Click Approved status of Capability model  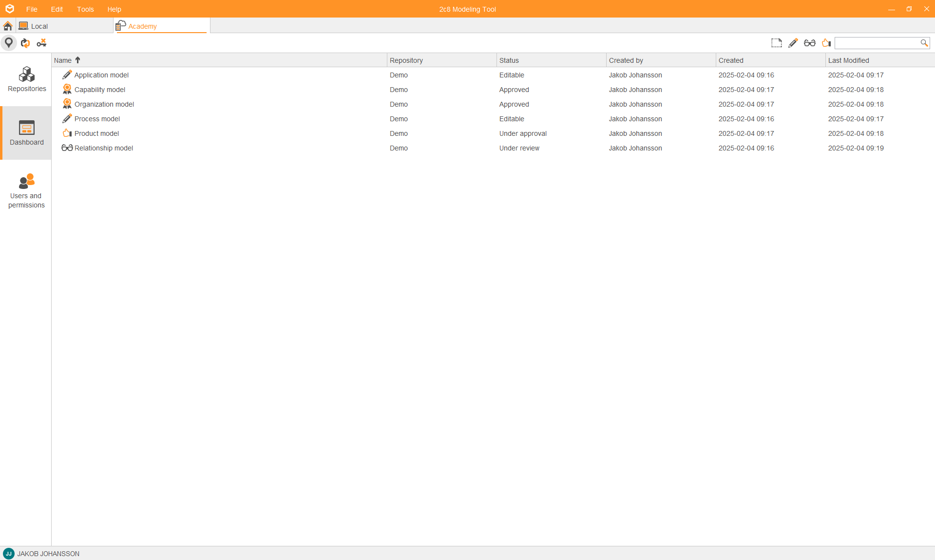(514, 90)
